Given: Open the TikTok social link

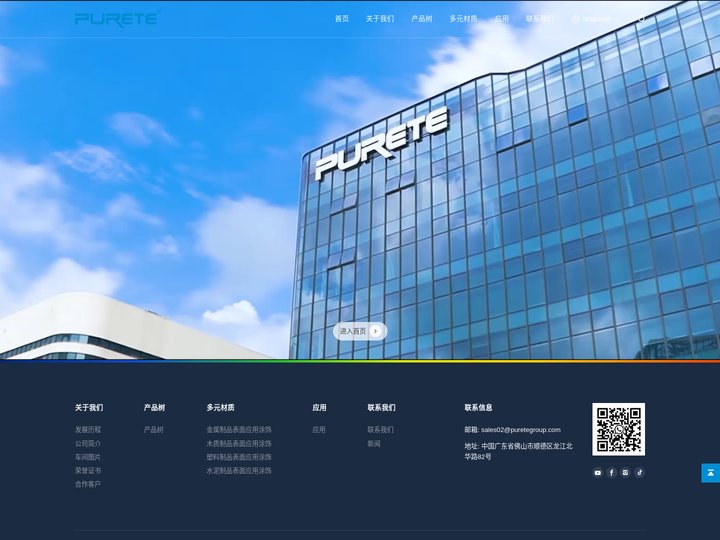Looking at the screenshot, I should point(640,472).
